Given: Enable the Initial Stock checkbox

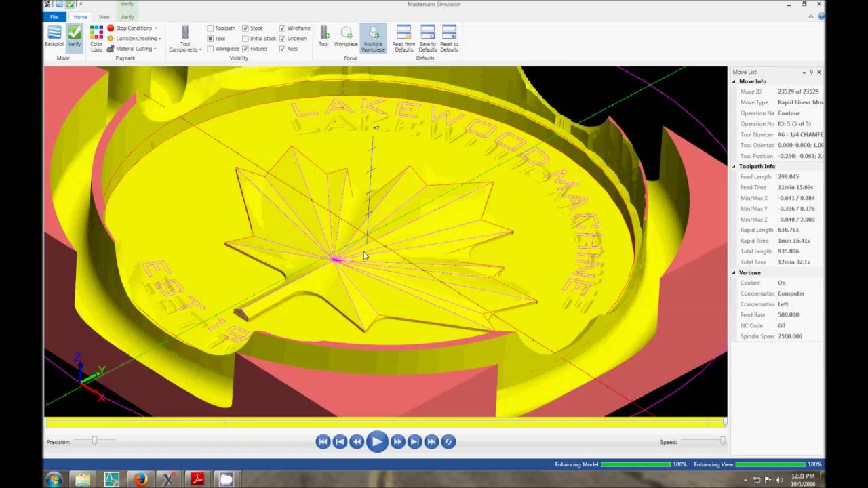Looking at the screenshot, I should click(245, 39).
